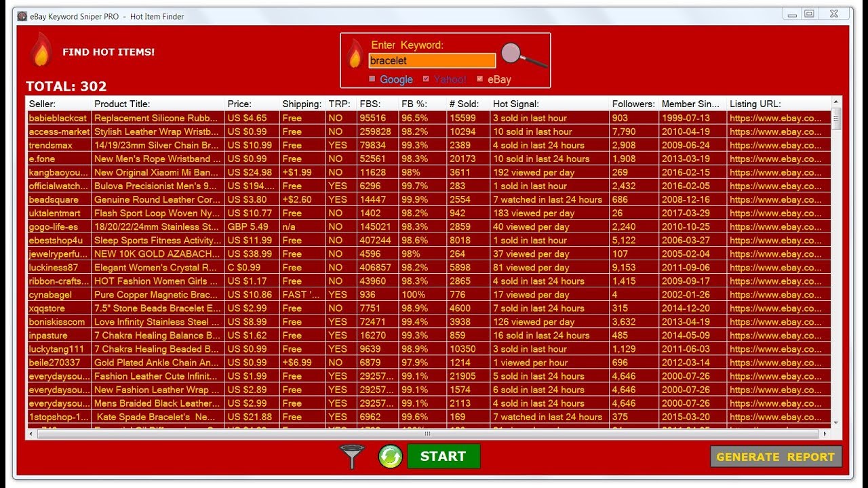Image resolution: width=868 pixels, height=488 pixels.
Task: Open listing URL in babieblackcat row
Action: pyautogui.click(x=778, y=118)
